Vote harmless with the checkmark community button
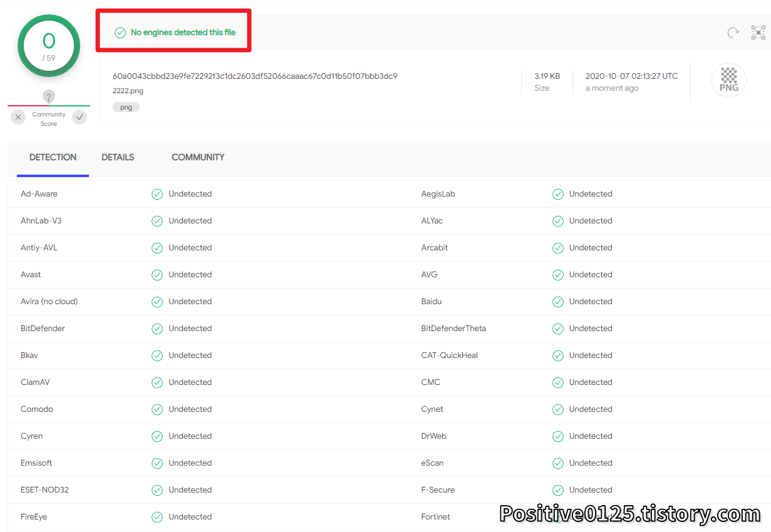This screenshot has height=532, width=771. (80, 117)
